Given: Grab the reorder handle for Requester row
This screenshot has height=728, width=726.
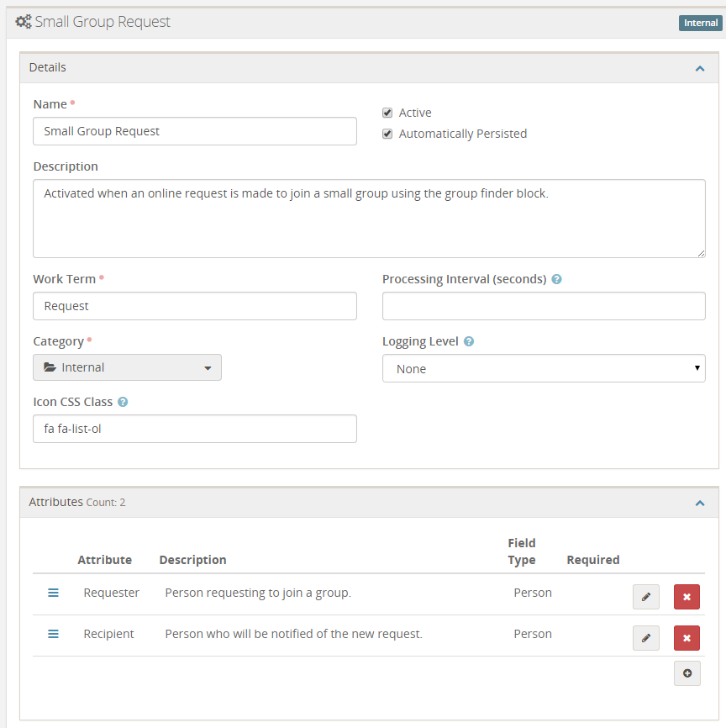Looking at the screenshot, I should click(x=53, y=593).
